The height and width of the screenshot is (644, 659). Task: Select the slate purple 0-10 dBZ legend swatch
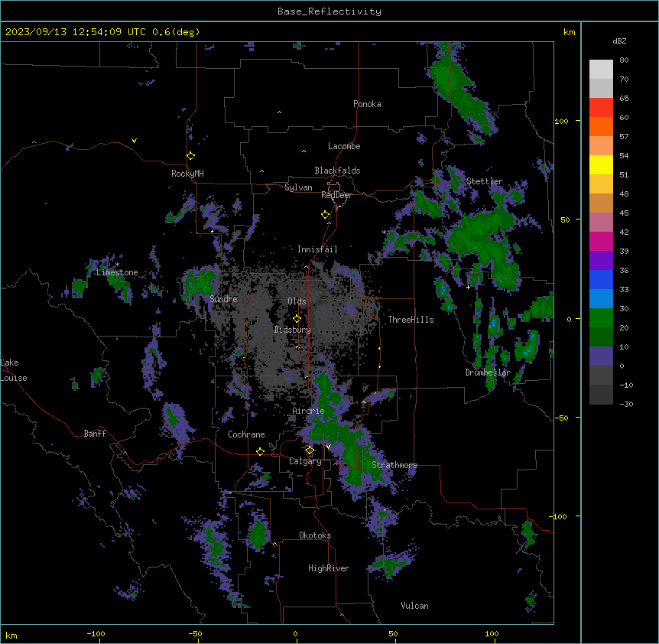pos(601,356)
